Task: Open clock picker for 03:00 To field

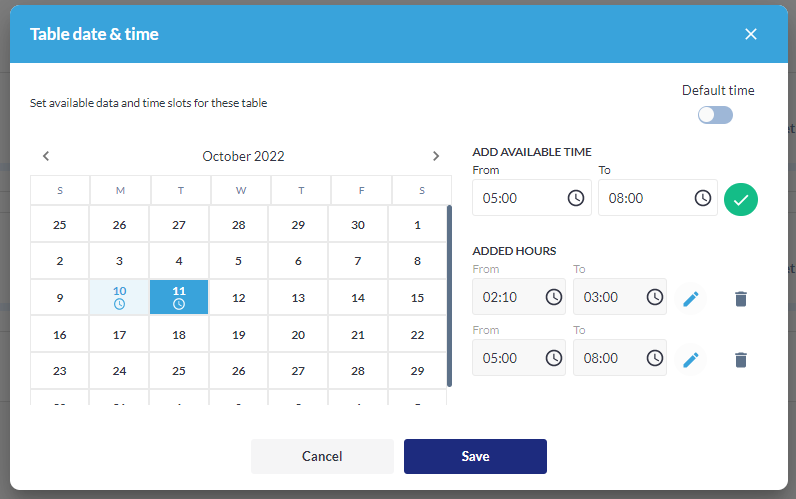Action: tap(654, 297)
